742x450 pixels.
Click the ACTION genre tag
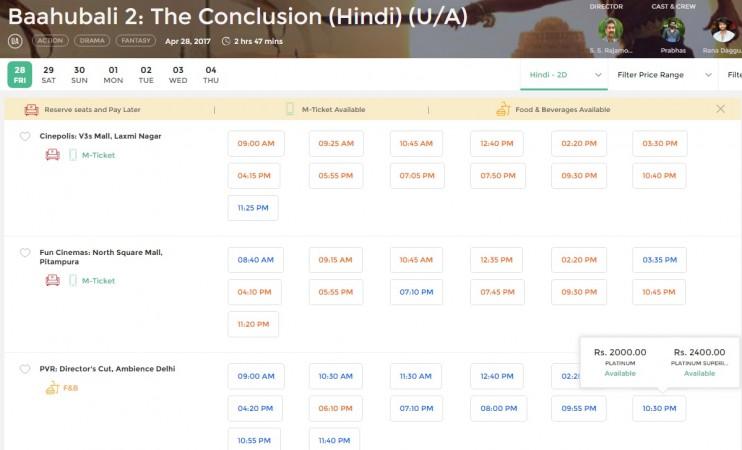pos(50,41)
